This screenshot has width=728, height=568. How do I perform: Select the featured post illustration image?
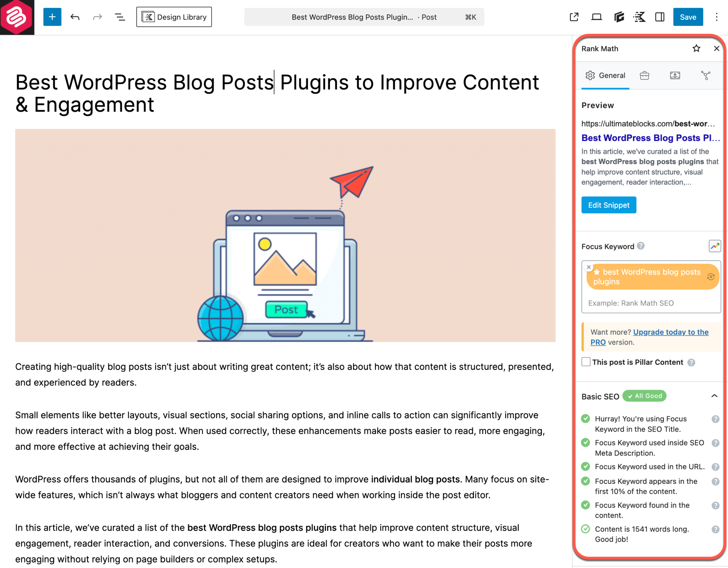coord(285,235)
